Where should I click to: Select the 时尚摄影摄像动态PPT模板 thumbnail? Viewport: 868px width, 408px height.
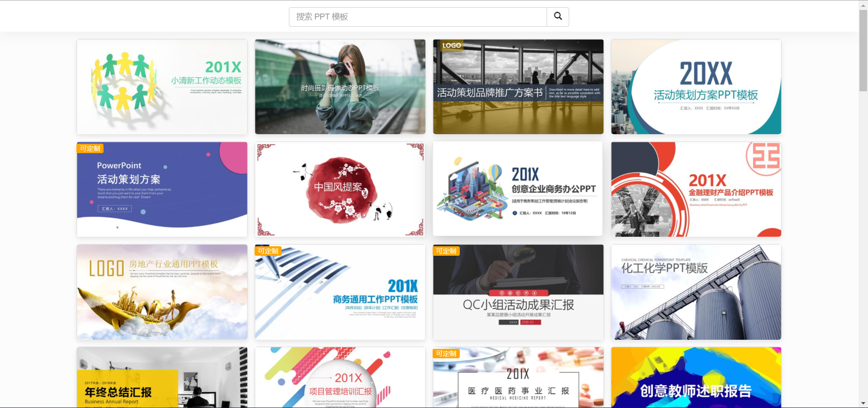(340, 86)
